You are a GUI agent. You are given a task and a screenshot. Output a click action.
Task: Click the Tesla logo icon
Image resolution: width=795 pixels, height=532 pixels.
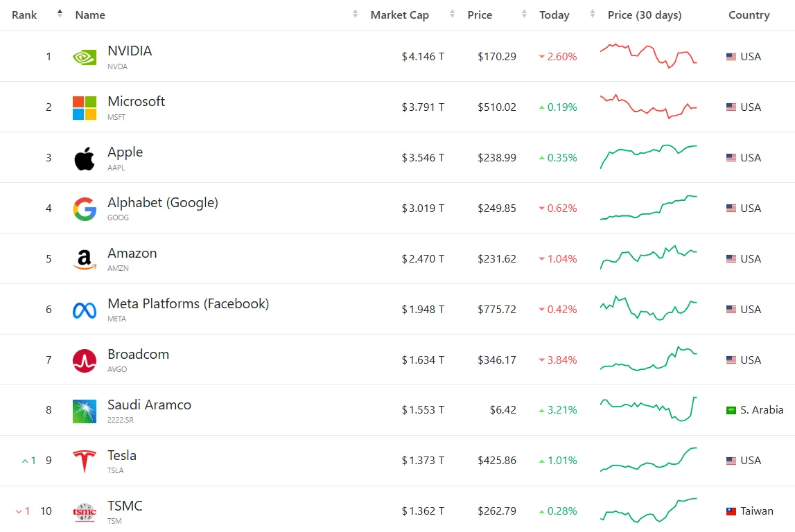(84, 461)
